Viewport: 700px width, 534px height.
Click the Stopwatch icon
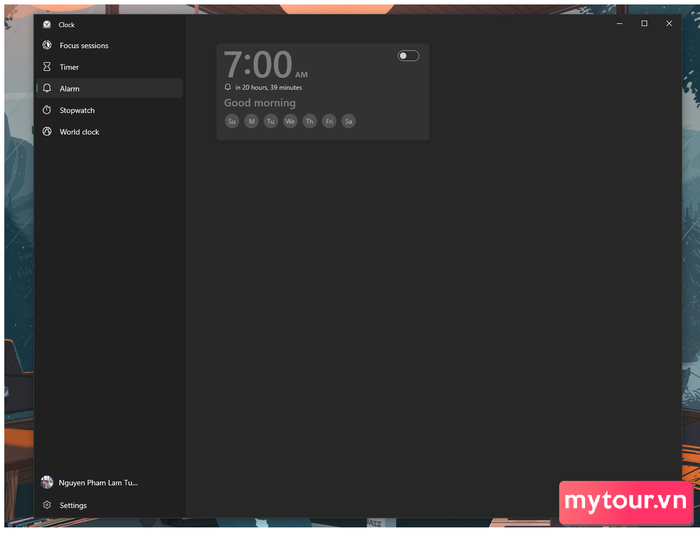[x=47, y=110]
